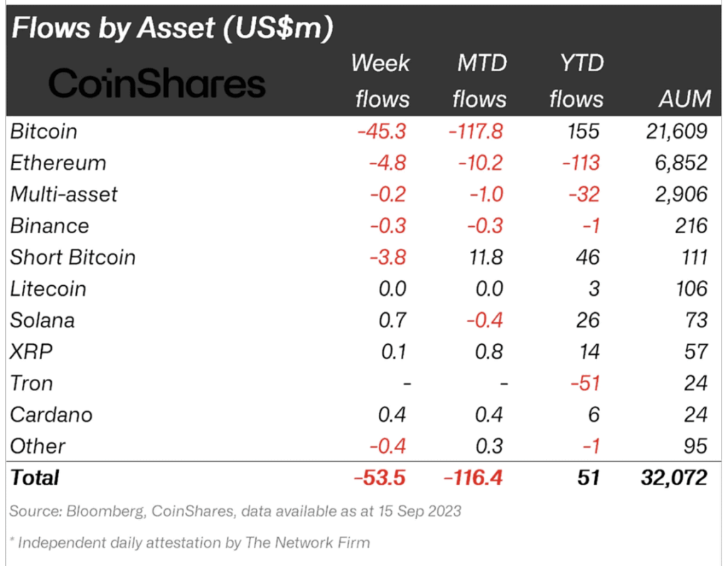Click the Ethereum row label
This screenshot has height=566, width=728.
click(x=58, y=163)
